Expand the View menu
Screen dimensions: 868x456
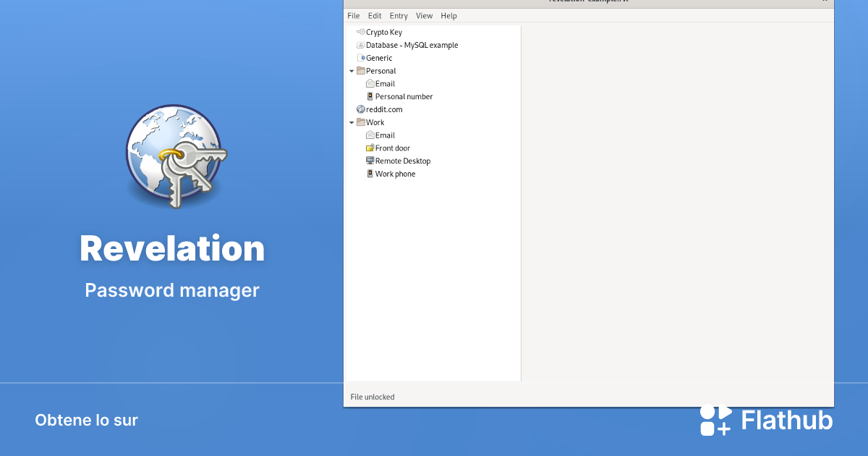(x=424, y=15)
